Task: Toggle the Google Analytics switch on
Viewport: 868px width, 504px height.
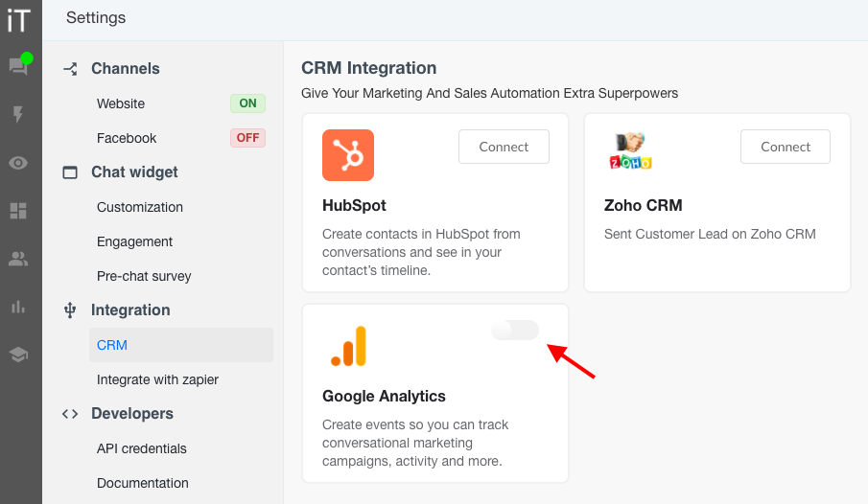Action: click(515, 331)
